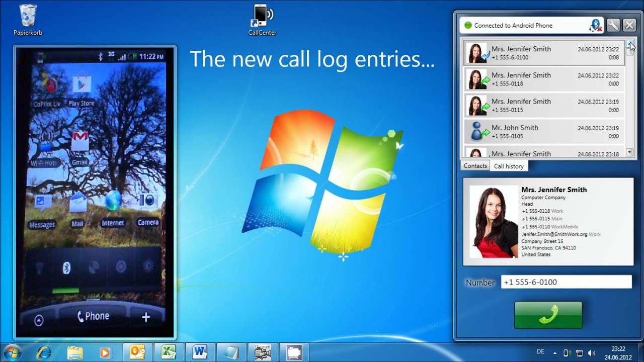This screenshot has height=362, width=644.
Task: Toggle Wi-Fi in the phone power widget
Action: [x=39, y=268]
